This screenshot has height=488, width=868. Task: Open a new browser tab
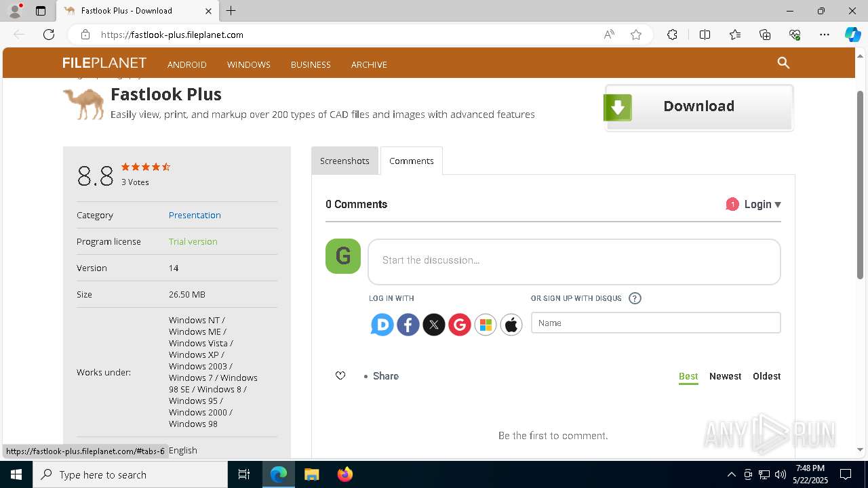click(x=231, y=11)
